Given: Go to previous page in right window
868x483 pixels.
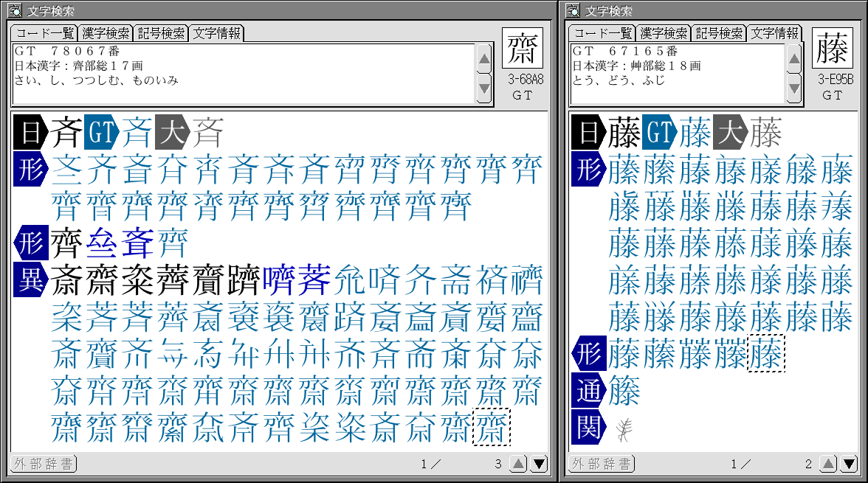Looking at the screenshot, I should 828,464.
